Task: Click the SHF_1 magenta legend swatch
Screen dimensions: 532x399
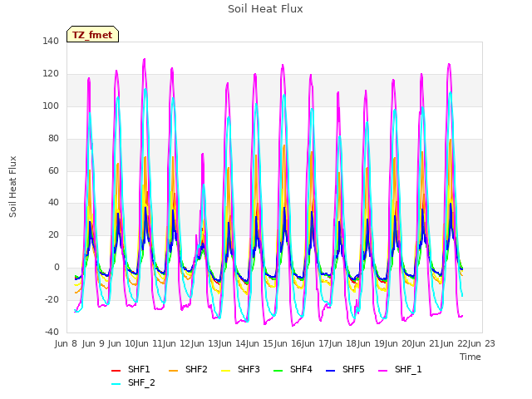Action: tap(382, 371)
